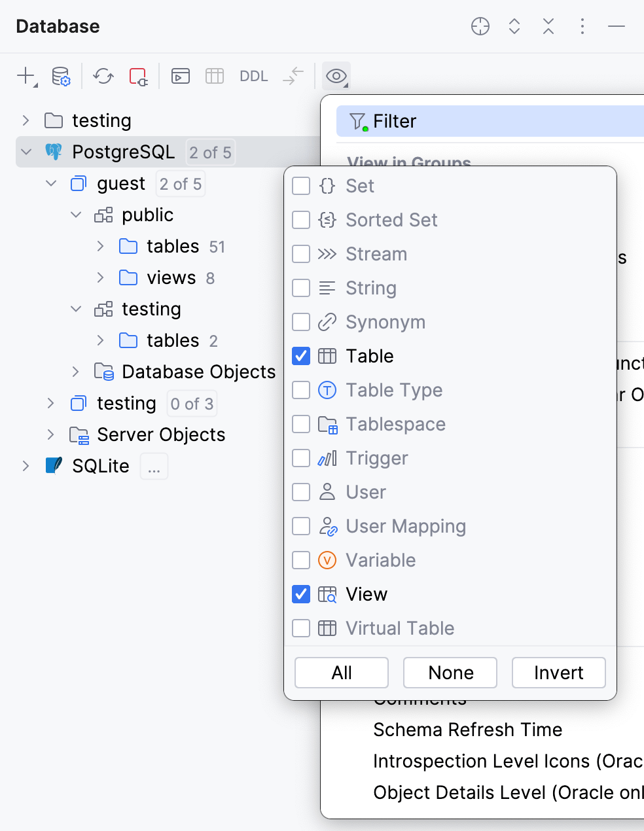Screen dimensions: 644x831
Task: Click the DDL viewer toolbar icon
Action: pyautogui.click(x=253, y=76)
